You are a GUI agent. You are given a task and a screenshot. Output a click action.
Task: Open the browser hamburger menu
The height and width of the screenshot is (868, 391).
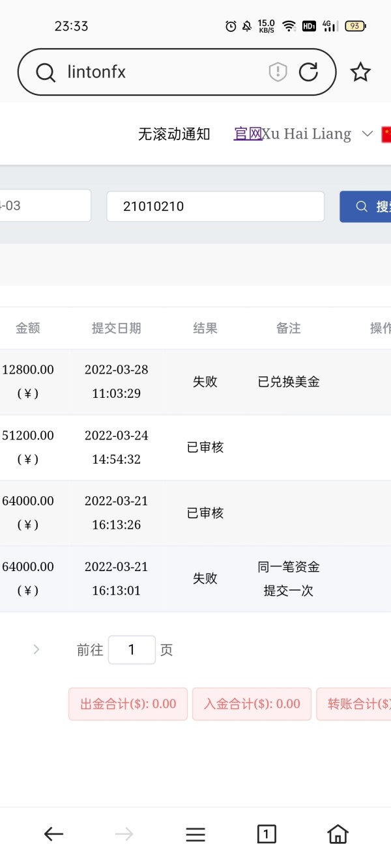[195, 833]
